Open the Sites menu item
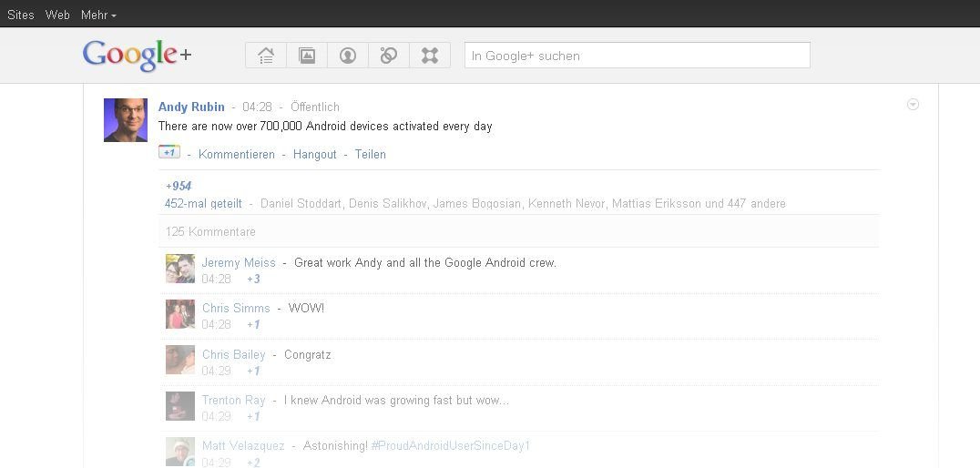Viewport: 980px width, 468px height. click(21, 15)
